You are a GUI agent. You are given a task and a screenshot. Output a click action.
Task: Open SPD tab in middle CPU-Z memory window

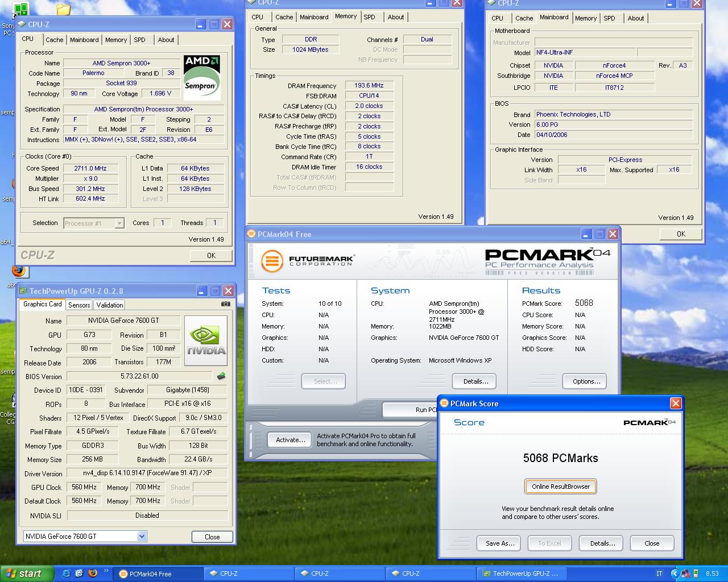pyautogui.click(x=370, y=17)
